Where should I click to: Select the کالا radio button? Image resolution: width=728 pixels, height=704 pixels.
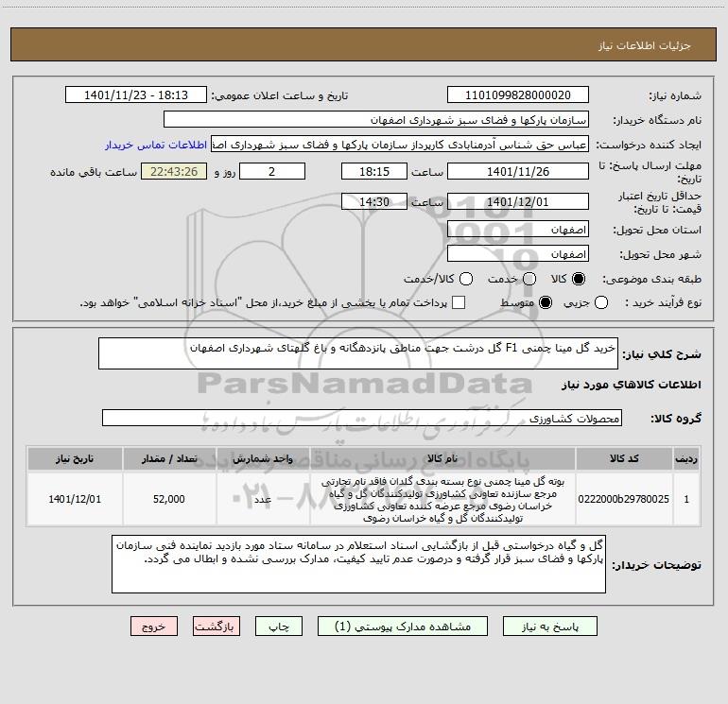pos(579,279)
